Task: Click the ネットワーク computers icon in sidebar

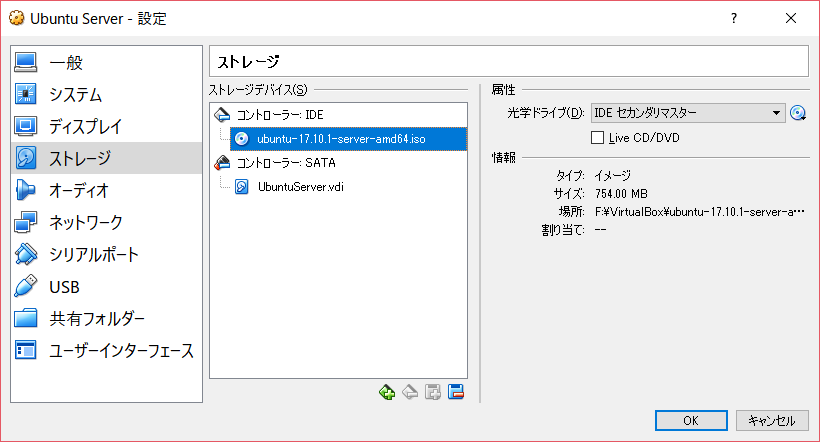Action: tap(26, 222)
